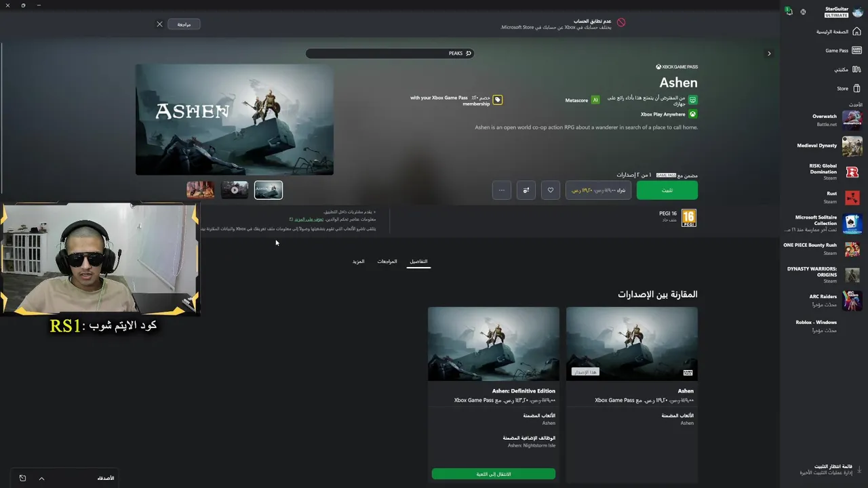868x488 pixels.
Task: Open Game Pass in the sidebar
Action: [x=843, y=50]
